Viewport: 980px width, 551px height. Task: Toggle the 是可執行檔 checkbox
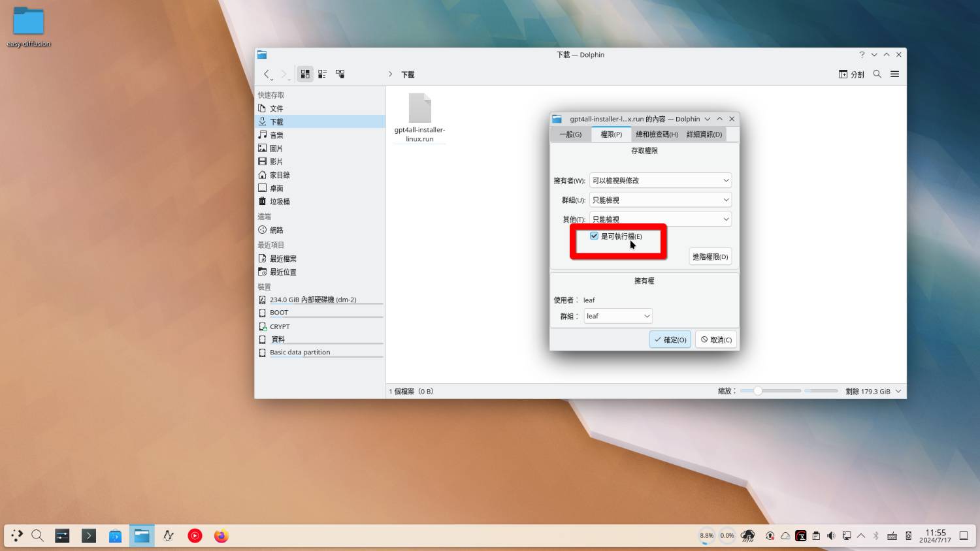pos(594,236)
